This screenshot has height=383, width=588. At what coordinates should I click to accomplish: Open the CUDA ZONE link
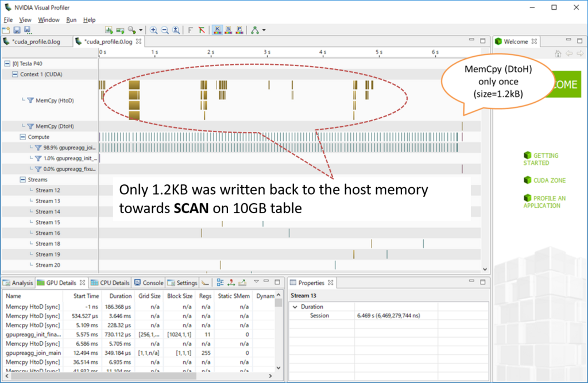click(544, 180)
